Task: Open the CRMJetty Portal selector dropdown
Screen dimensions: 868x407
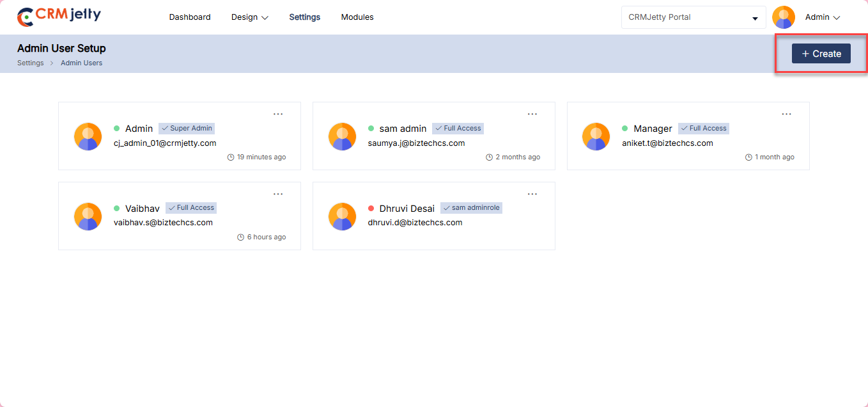Action: [693, 17]
